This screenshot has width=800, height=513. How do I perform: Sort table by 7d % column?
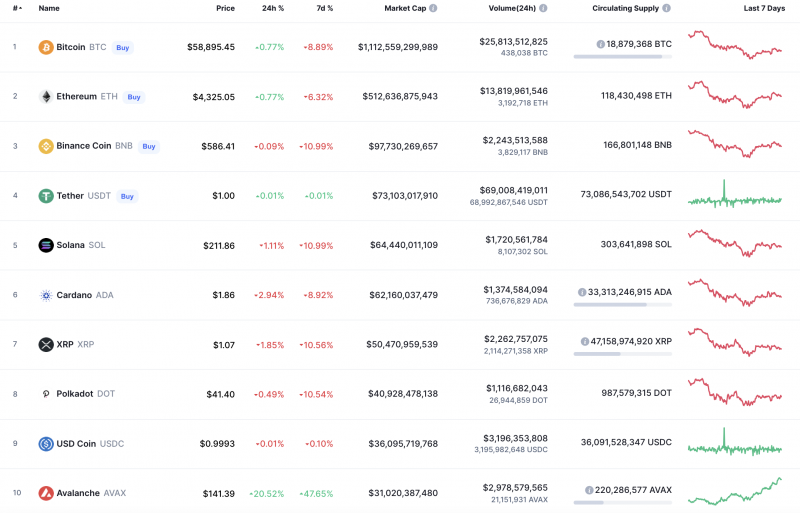tap(324, 8)
